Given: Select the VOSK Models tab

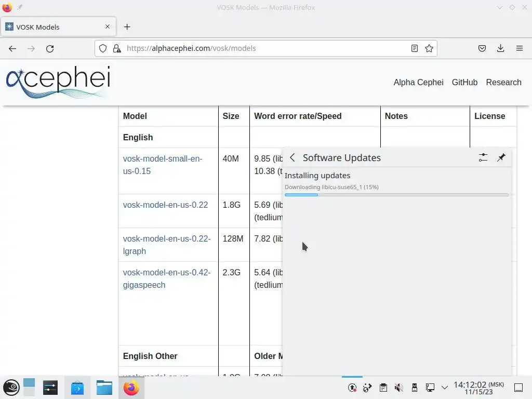Looking at the screenshot, I should [x=59, y=27].
